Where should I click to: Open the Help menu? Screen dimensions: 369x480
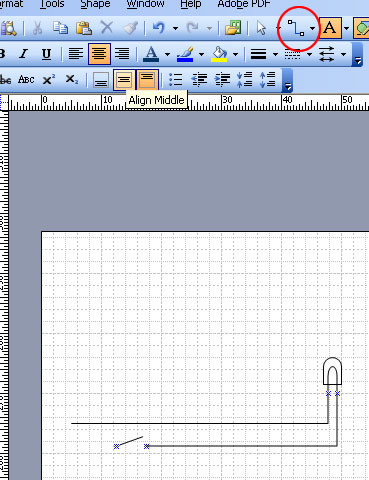[191, 4]
